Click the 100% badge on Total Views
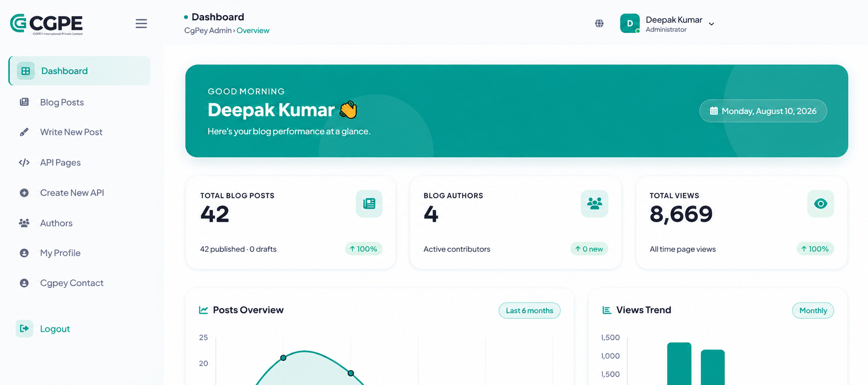 [x=815, y=249]
